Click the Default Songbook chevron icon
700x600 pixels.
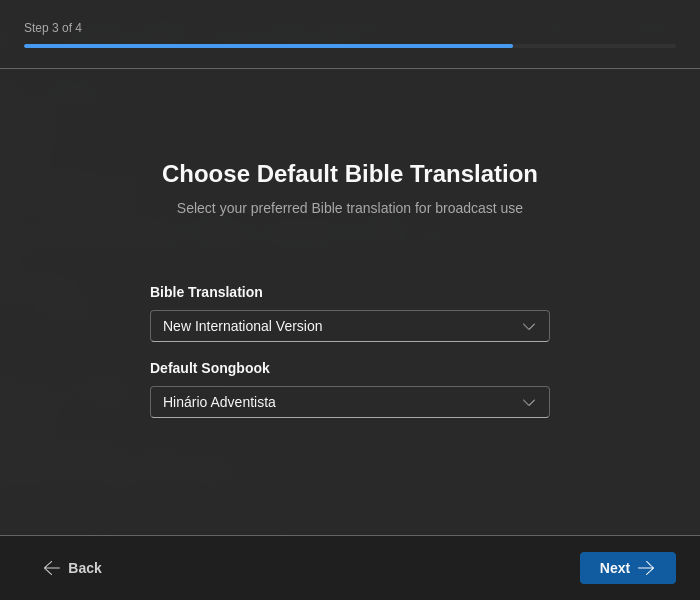point(529,402)
